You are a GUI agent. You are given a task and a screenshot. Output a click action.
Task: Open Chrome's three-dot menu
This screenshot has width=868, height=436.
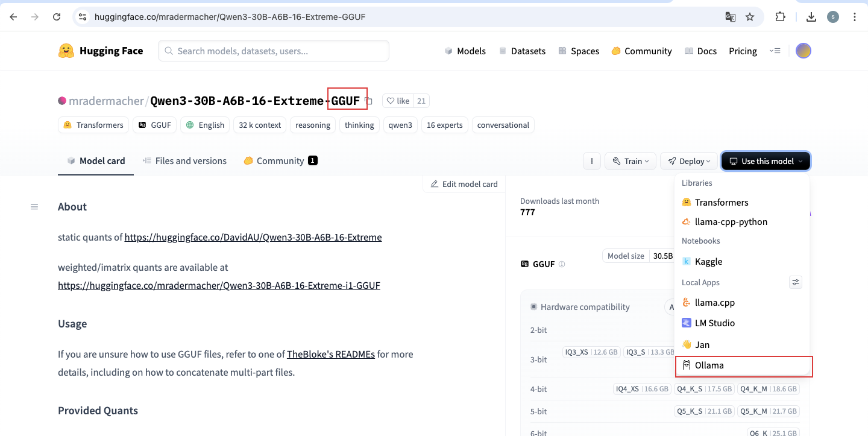(855, 17)
